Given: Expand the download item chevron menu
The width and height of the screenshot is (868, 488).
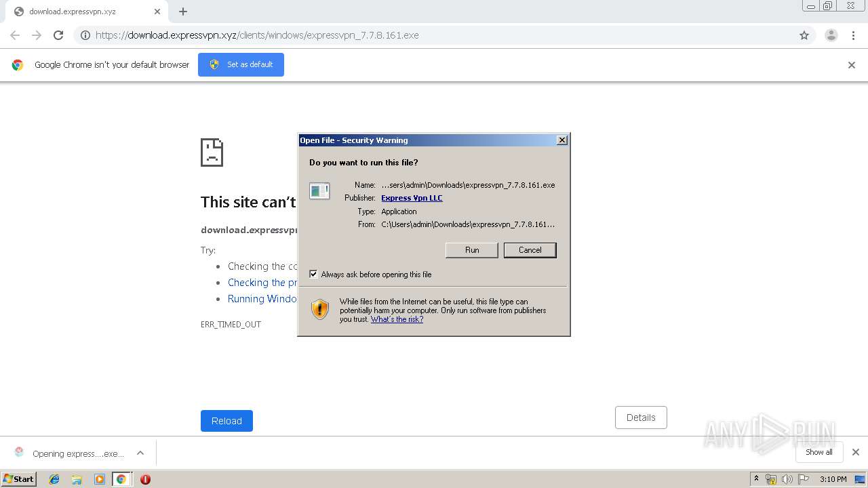Looking at the screenshot, I should click(140, 453).
